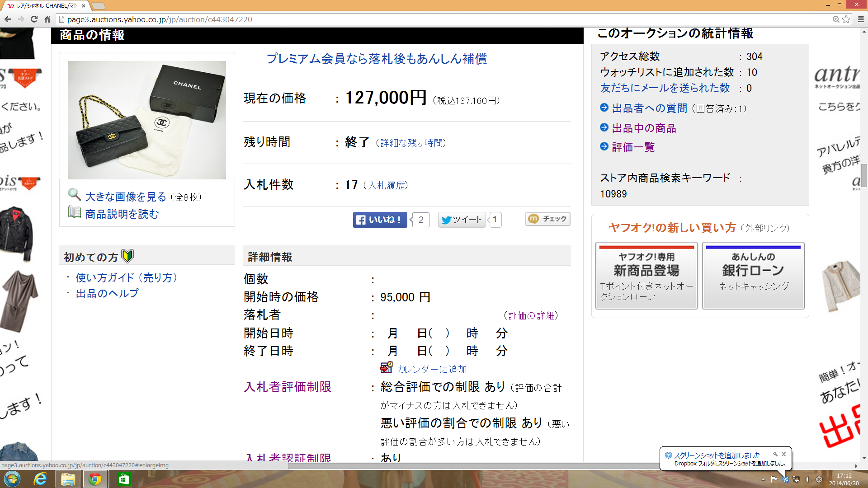Click the blue arrow icon beside 評価一覧
Viewport: 868px width, 488px height.
(604, 146)
